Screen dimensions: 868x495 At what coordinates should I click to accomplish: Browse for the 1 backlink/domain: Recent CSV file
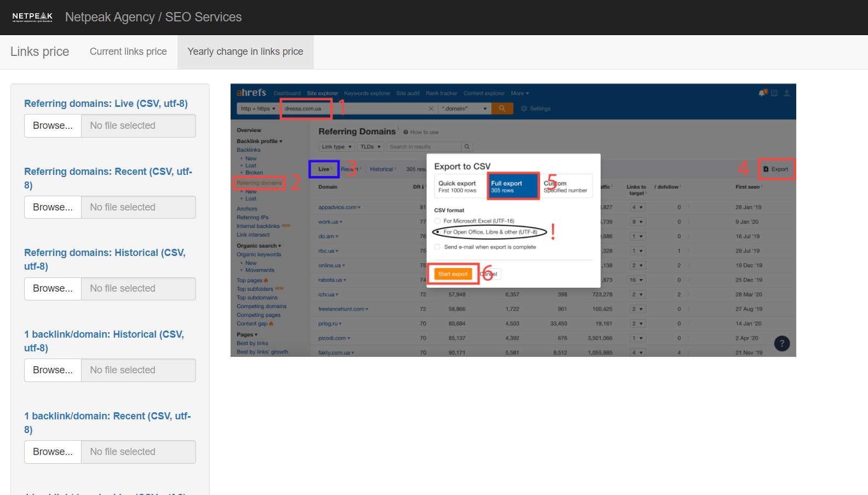[x=53, y=452]
